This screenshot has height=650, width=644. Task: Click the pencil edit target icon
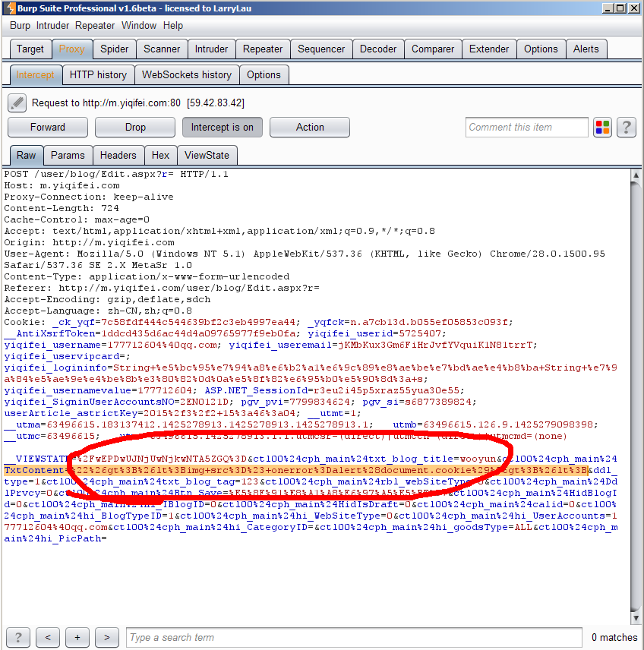click(17, 103)
